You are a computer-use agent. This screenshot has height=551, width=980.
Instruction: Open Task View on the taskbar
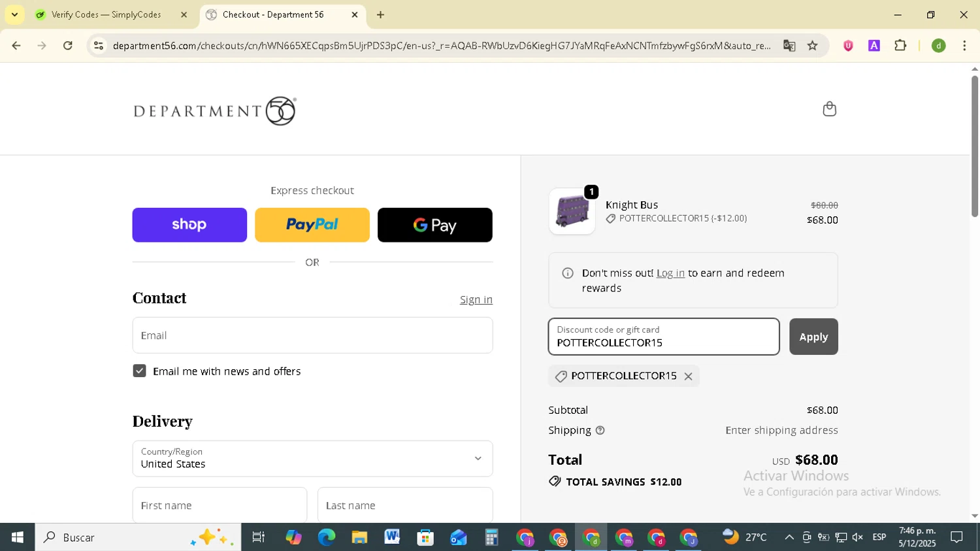point(258,537)
